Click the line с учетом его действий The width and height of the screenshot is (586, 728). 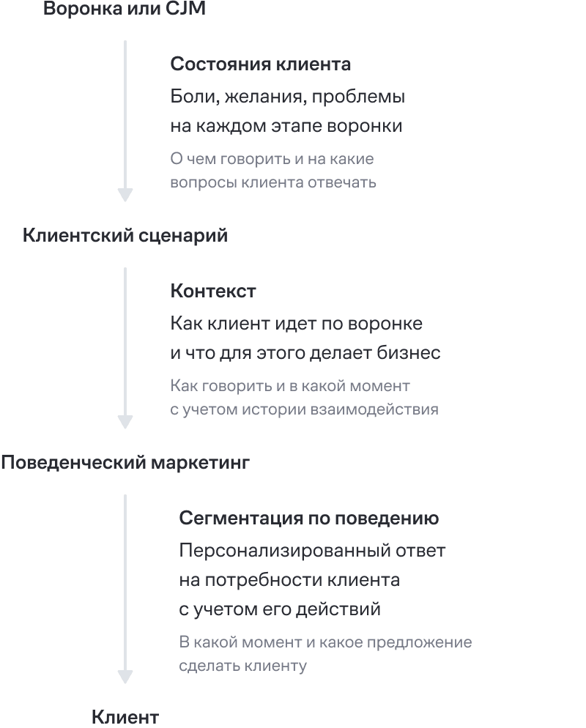pyautogui.click(x=280, y=609)
